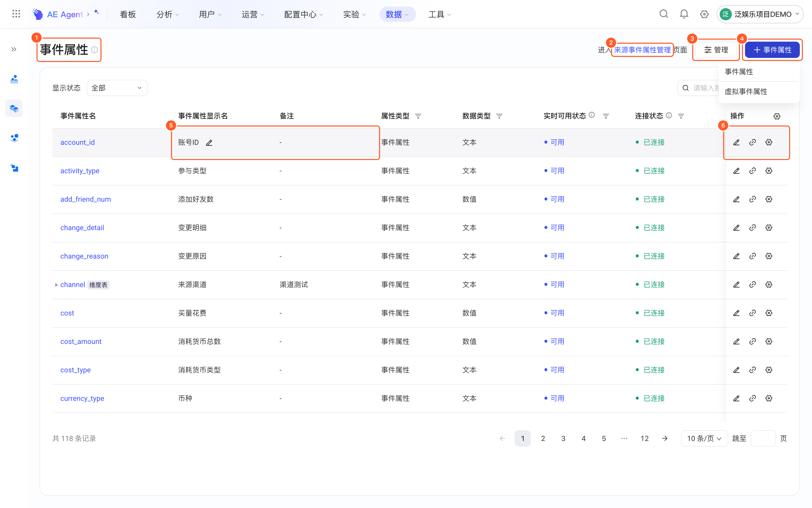Click link icon in activity_type row
Viewport: 812px width, 508px height.
tap(753, 171)
